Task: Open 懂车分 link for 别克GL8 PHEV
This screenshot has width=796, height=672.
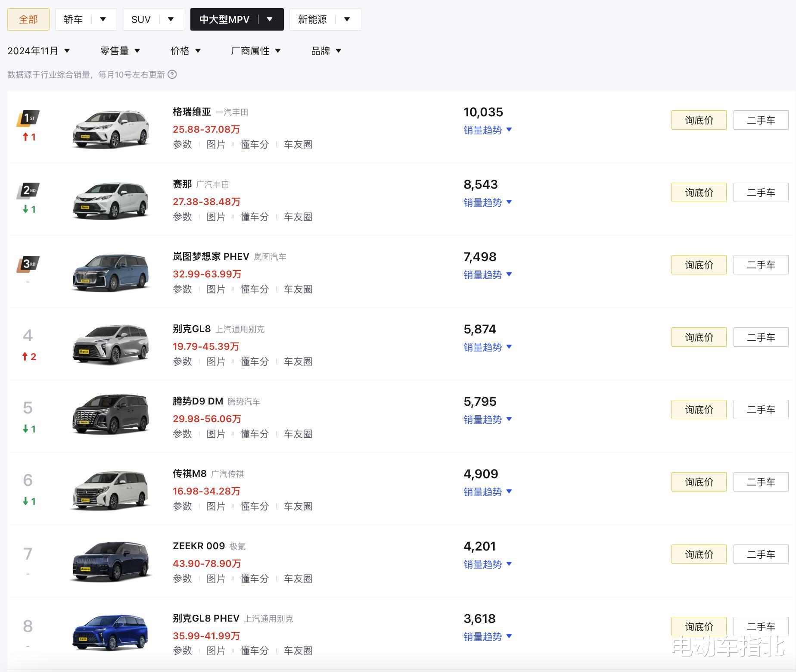Action: [x=254, y=650]
